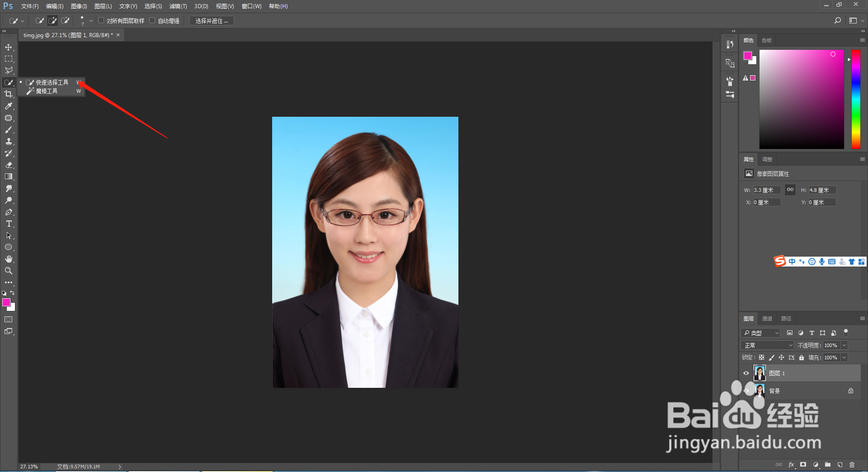Select the Rectangular Marquee tool
This screenshot has height=472, width=868.
tap(9, 59)
